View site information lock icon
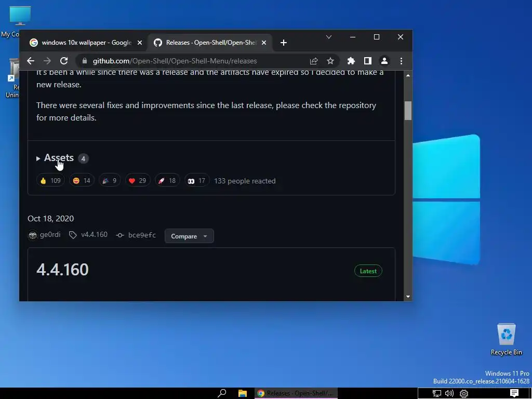 [x=85, y=61]
